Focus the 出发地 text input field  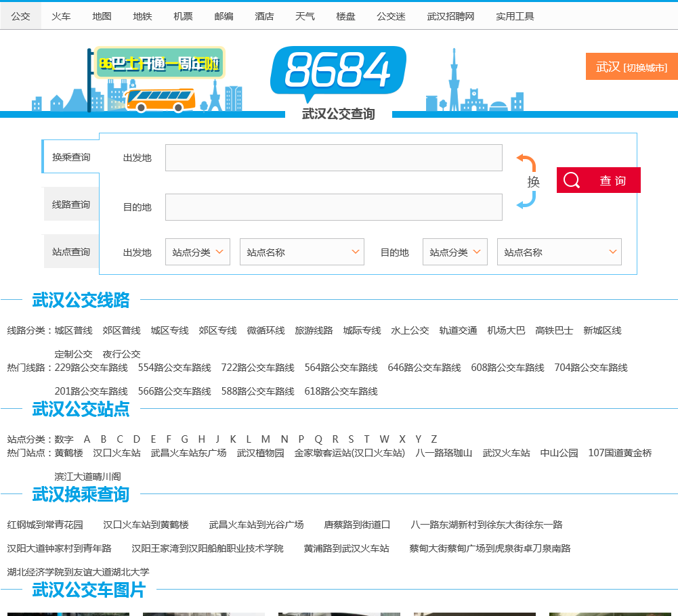click(x=334, y=158)
